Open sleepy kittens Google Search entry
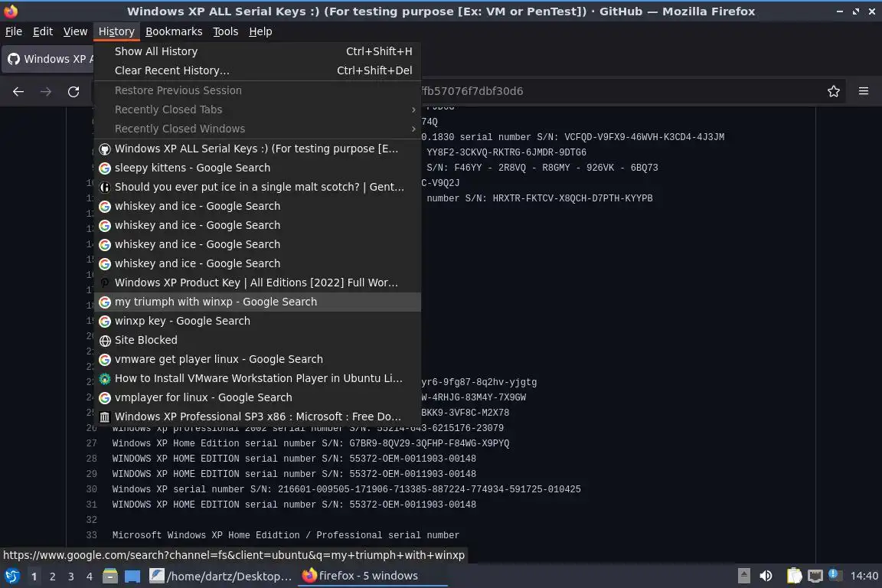This screenshot has width=882, height=588. (x=257, y=168)
